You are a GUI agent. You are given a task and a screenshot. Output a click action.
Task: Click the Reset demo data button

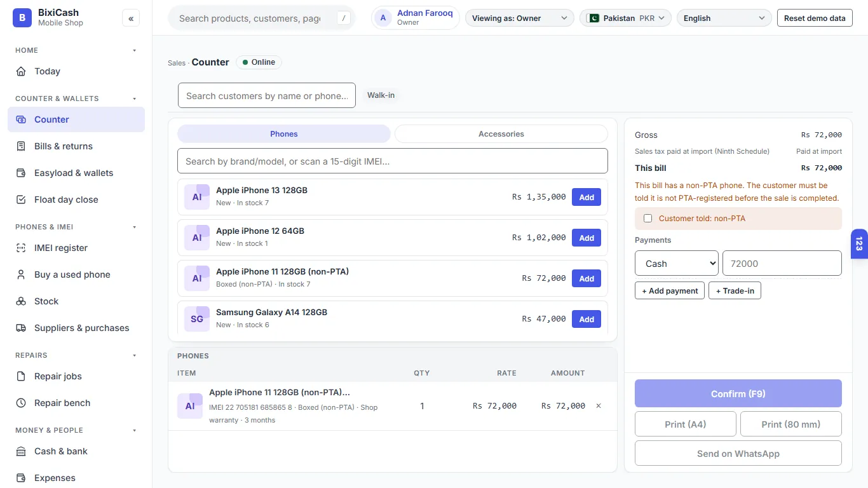click(815, 18)
